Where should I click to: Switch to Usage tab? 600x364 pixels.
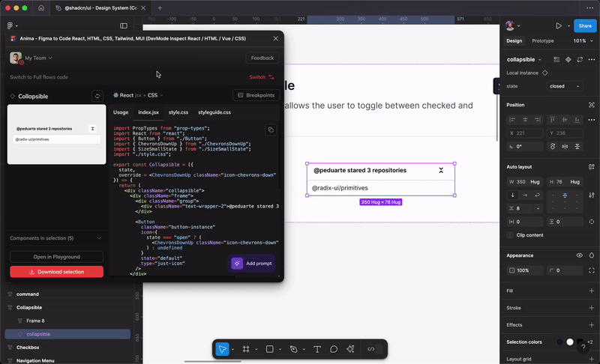tap(121, 112)
